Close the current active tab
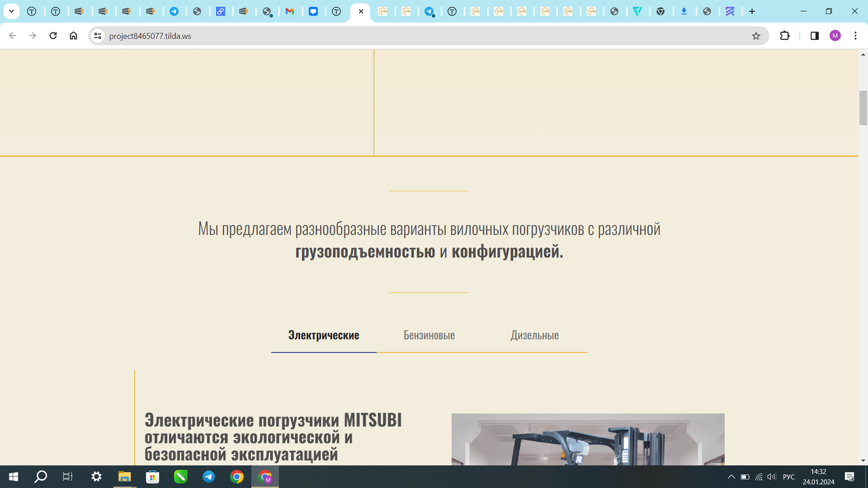 click(x=361, y=12)
